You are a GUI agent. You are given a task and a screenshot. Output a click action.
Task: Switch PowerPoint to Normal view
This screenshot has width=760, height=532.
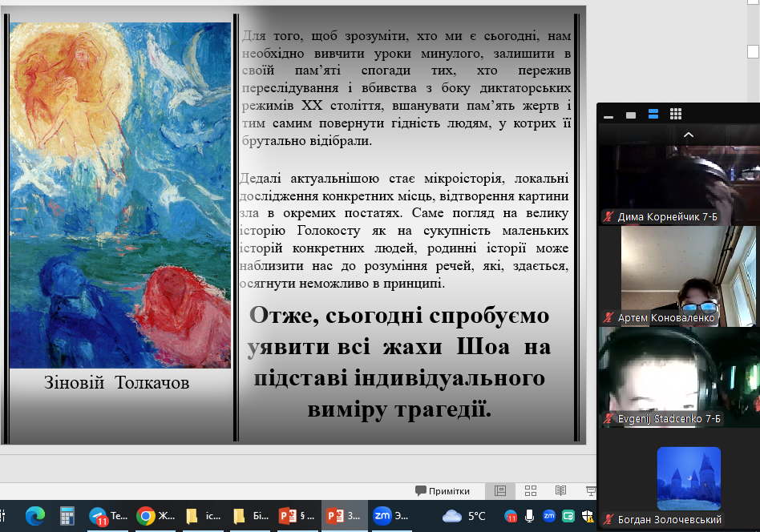click(500, 491)
